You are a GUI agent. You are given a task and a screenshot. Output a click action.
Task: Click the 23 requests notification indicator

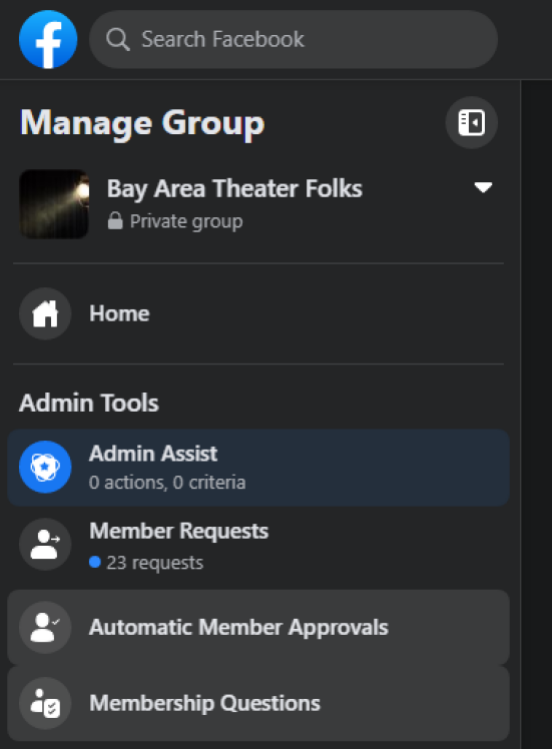(x=95, y=562)
